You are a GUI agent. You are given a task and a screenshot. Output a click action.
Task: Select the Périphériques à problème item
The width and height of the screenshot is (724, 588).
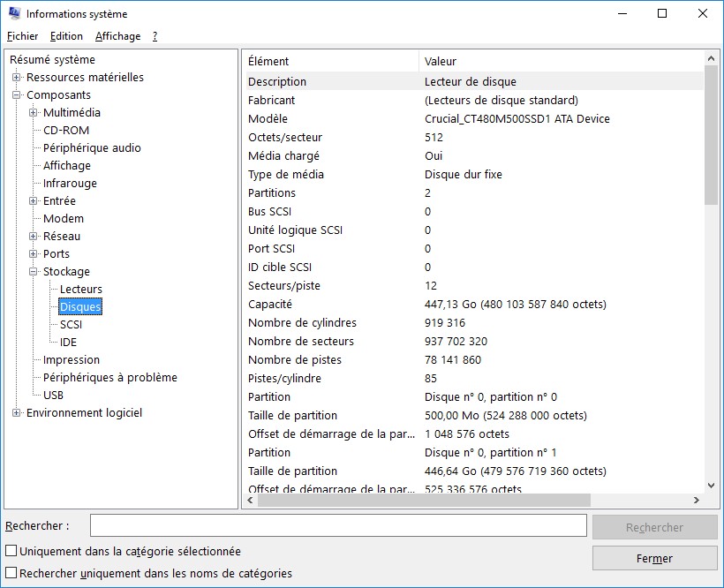pos(110,378)
